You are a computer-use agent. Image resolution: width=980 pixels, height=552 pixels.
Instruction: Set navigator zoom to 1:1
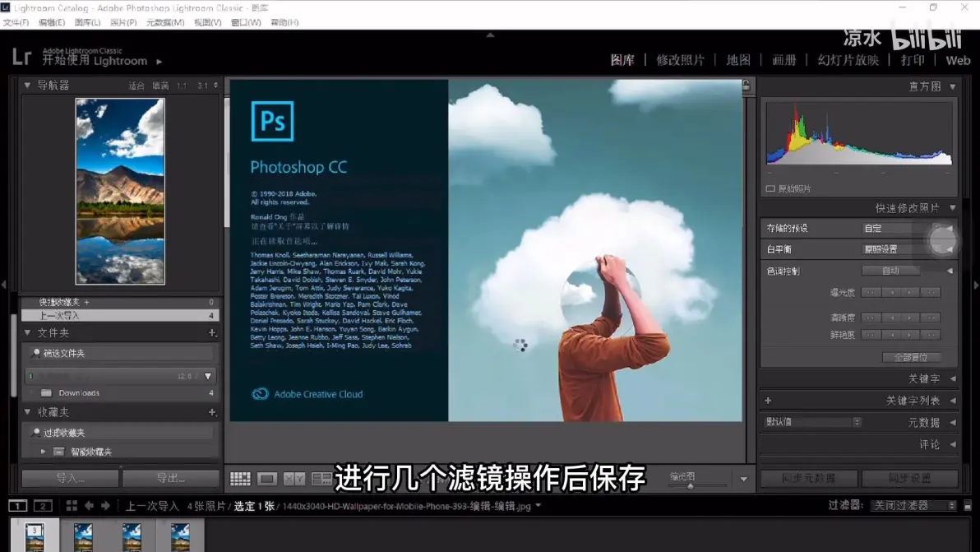182,86
